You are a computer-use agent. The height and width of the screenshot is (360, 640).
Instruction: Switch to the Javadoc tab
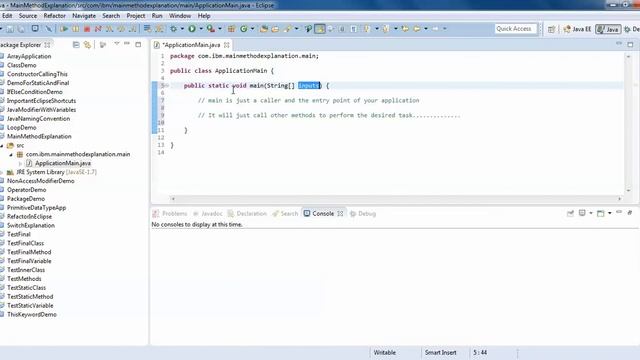click(x=208, y=213)
